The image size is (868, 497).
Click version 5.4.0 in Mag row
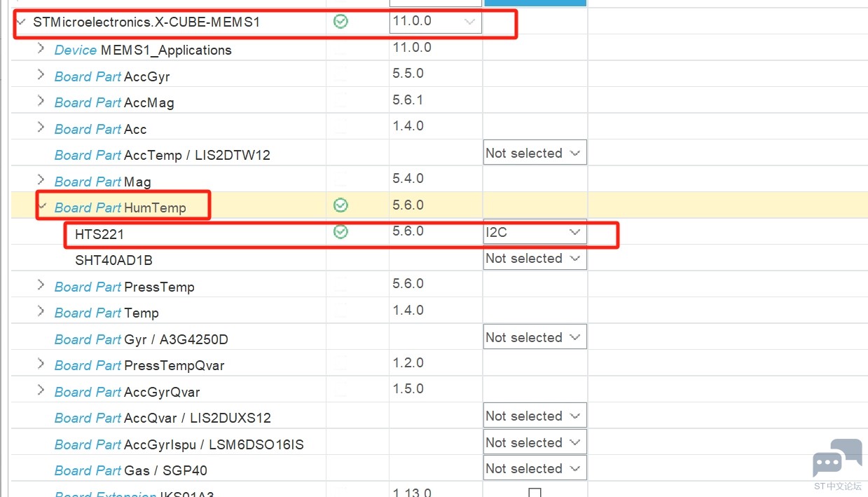pyautogui.click(x=408, y=179)
